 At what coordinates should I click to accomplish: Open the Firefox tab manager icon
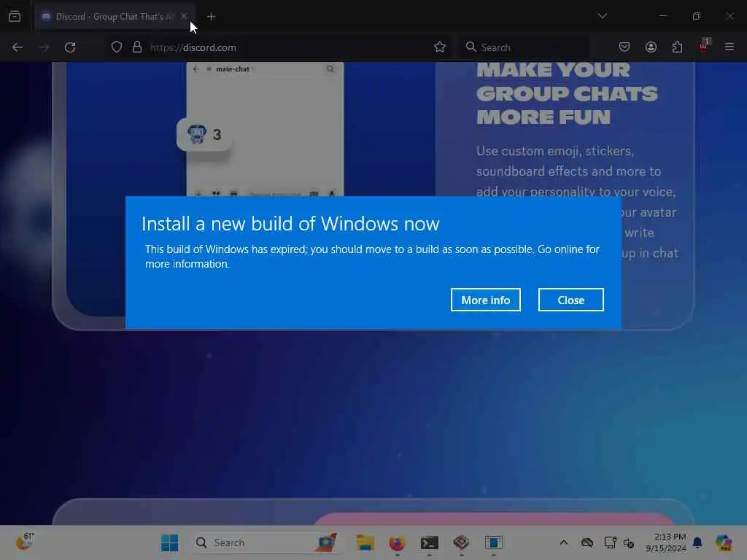coord(15,16)
